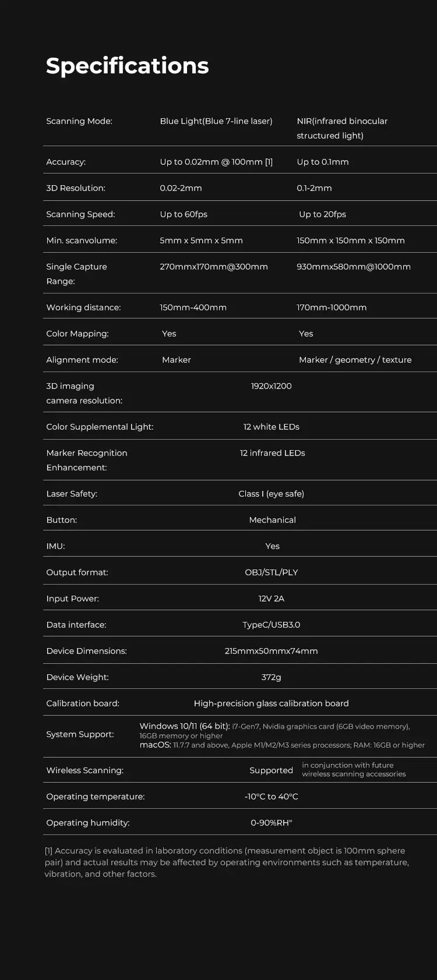Viewport: 437px width, 980px height.
Task: Click the Supported wireless scanning value
Action: click(x=271, y=770)
